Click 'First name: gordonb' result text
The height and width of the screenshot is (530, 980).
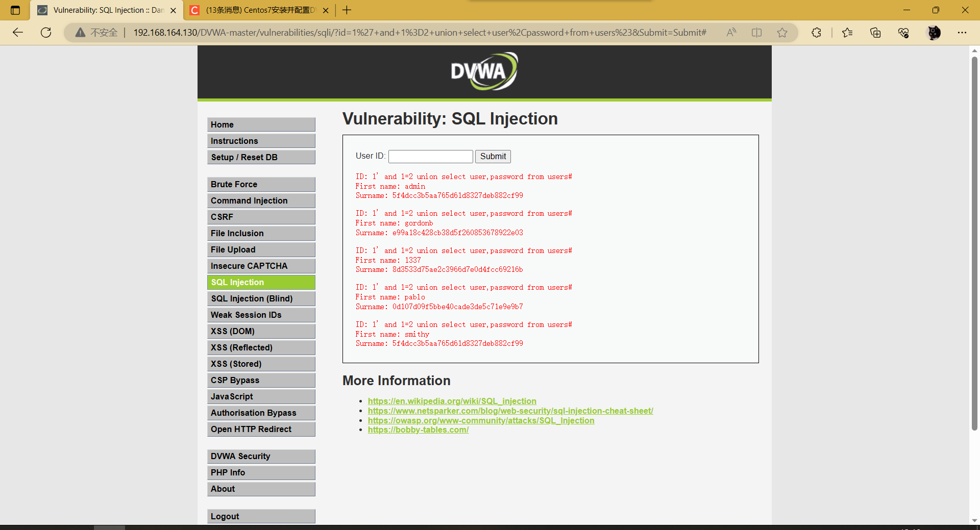coord(395,223)
